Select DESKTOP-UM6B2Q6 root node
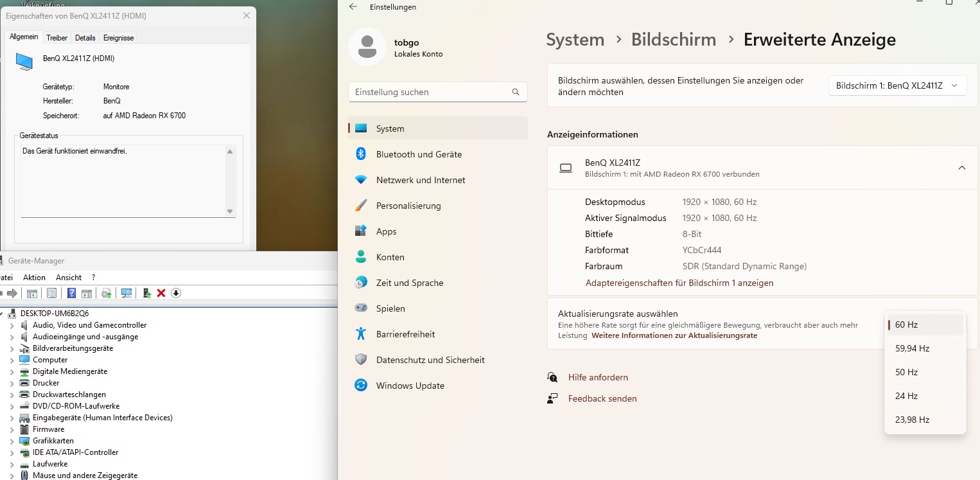 [x=55, y=314]
